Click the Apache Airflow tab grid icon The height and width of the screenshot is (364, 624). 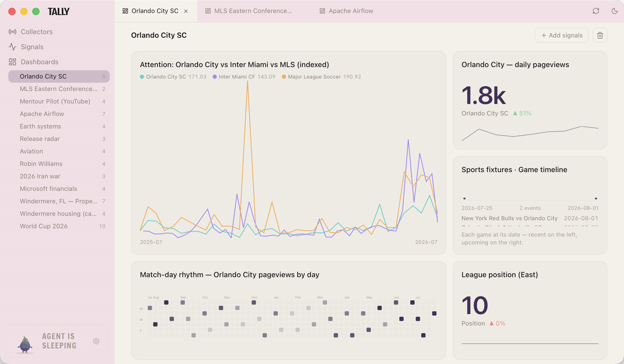[322, 11]
